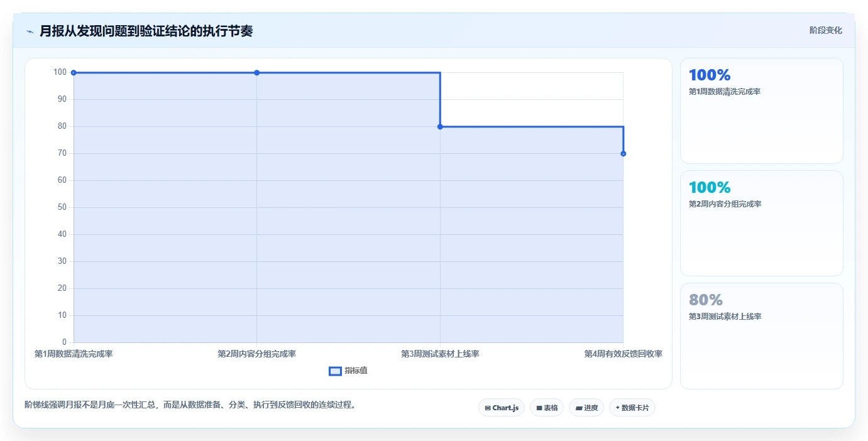Click the y-axis value 0
868x441 pixels.
[65, 342]
